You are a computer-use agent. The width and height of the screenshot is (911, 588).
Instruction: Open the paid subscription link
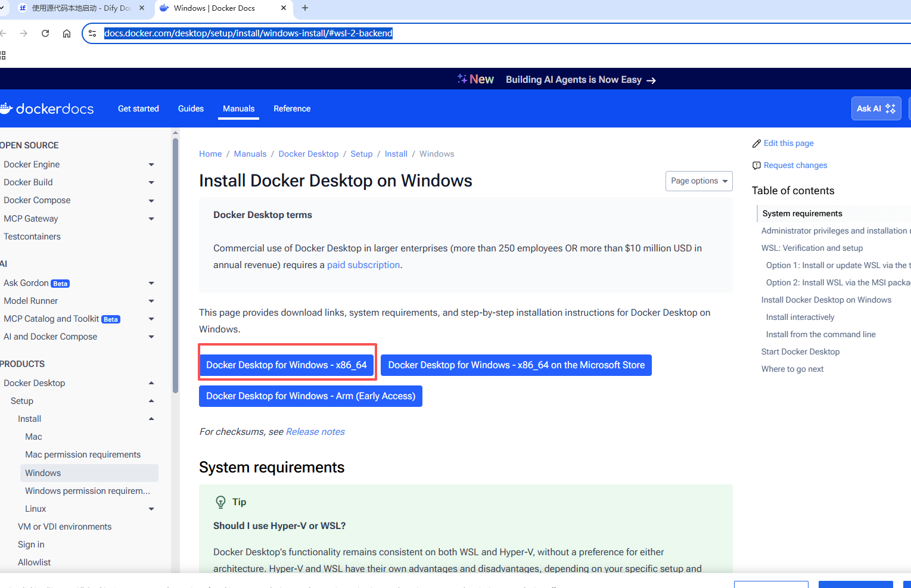coord(363,265)
